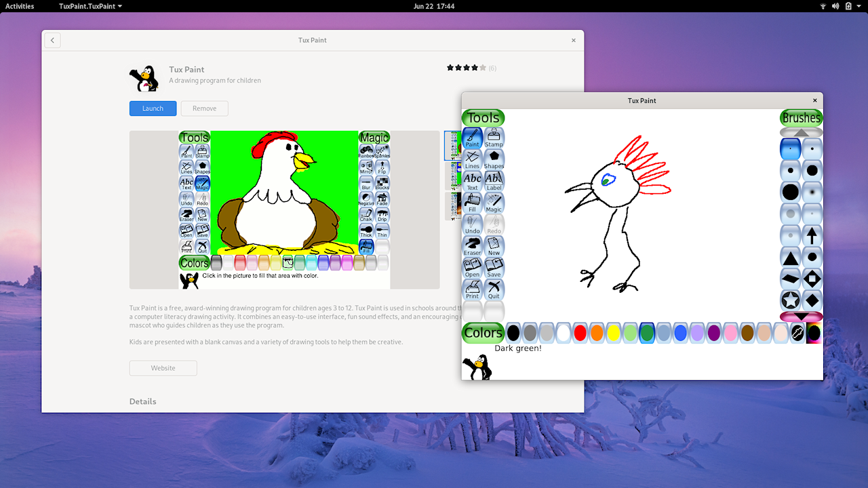Screen dimensions: 868x488
Task: Save the drawing with Save button
Action: (x=494, y=268)
